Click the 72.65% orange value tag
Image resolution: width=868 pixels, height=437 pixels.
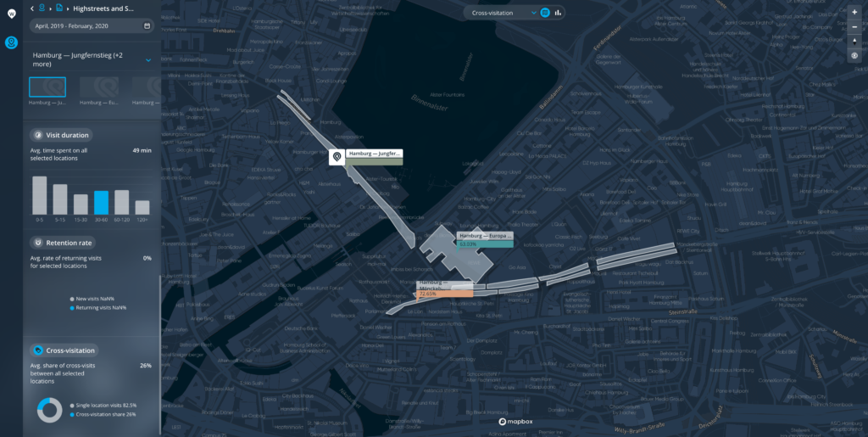(x=444, y=294)
